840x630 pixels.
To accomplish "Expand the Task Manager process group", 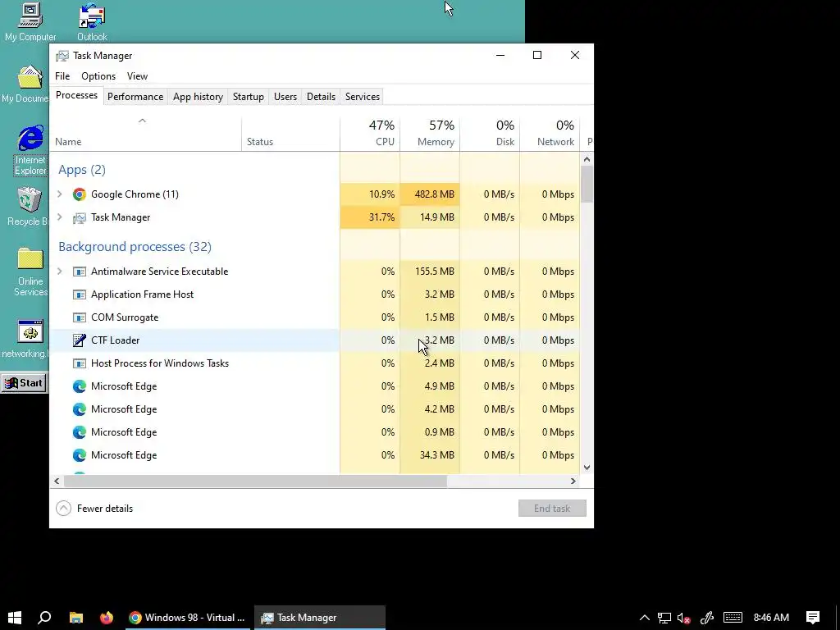I will [x=59, y=217].
